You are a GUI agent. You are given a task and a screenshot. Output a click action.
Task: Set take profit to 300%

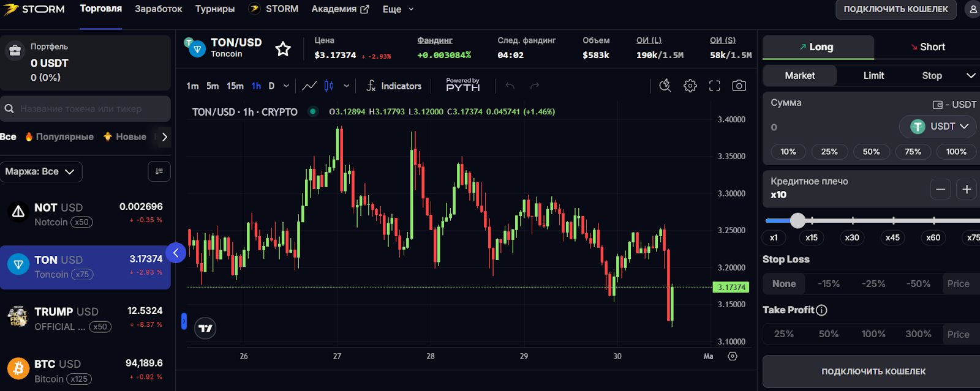[918, 334]
